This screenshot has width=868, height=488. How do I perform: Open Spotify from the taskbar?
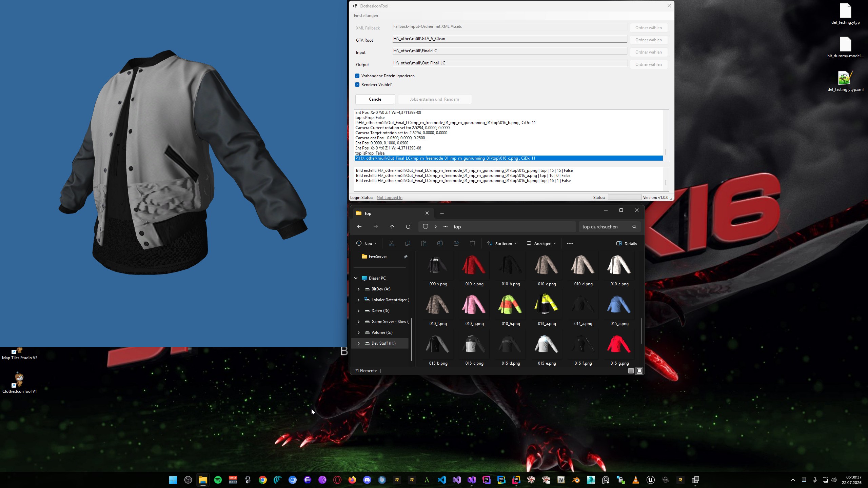[218, 480]
